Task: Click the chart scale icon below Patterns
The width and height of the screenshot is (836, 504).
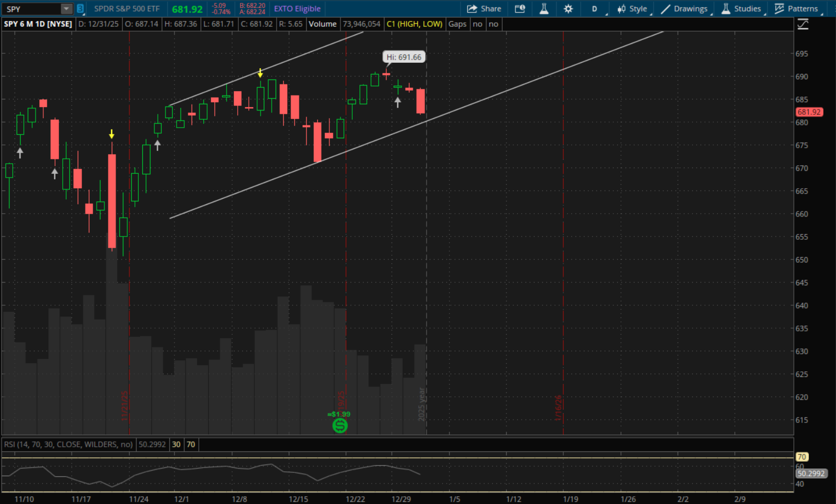Action: tap(803, 24)
